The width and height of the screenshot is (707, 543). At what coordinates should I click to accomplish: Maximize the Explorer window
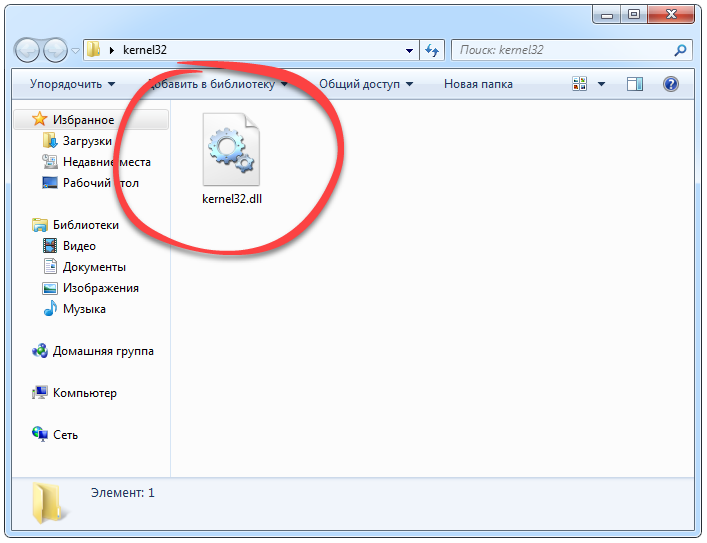(x=634, y=14)
